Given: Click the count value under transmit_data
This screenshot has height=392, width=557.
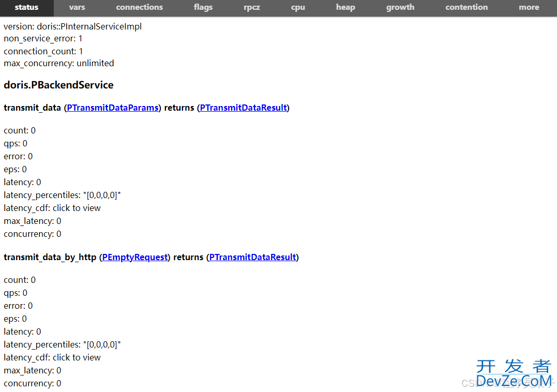Looking at the screenshot, I should (33, 131).
